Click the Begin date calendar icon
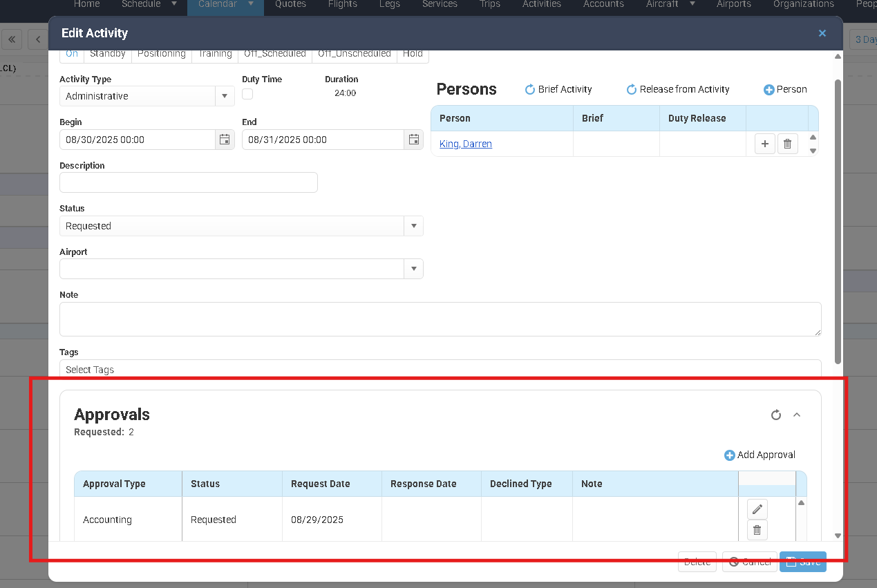This screenshot has height=588, width=877. pos(225,140)
